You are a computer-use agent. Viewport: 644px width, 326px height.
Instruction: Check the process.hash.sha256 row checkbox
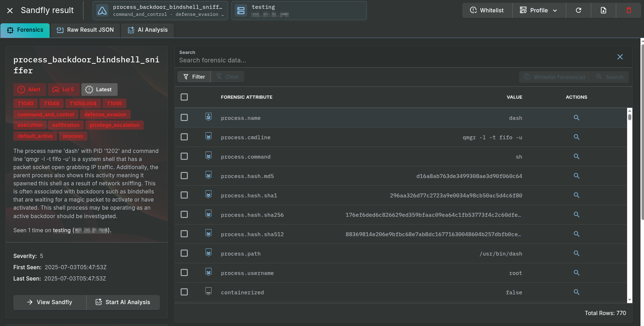tap(184, 214)
